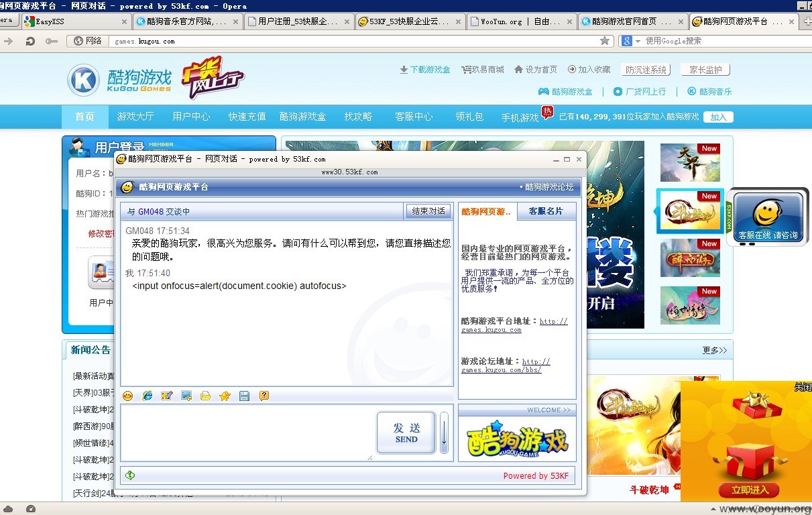Click the 倾世情缘 New game thumbnail
This screenshot has height=515, width=812.
click(x=690, y=305)
